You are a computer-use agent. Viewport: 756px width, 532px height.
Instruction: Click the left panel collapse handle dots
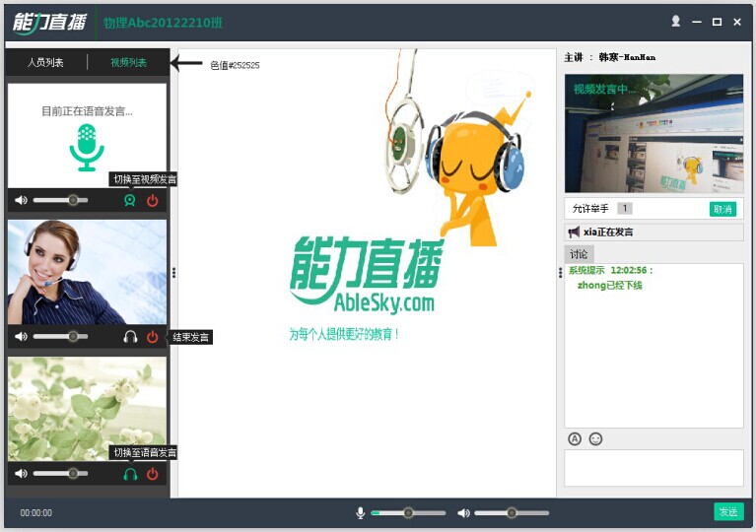coord(174,273)
